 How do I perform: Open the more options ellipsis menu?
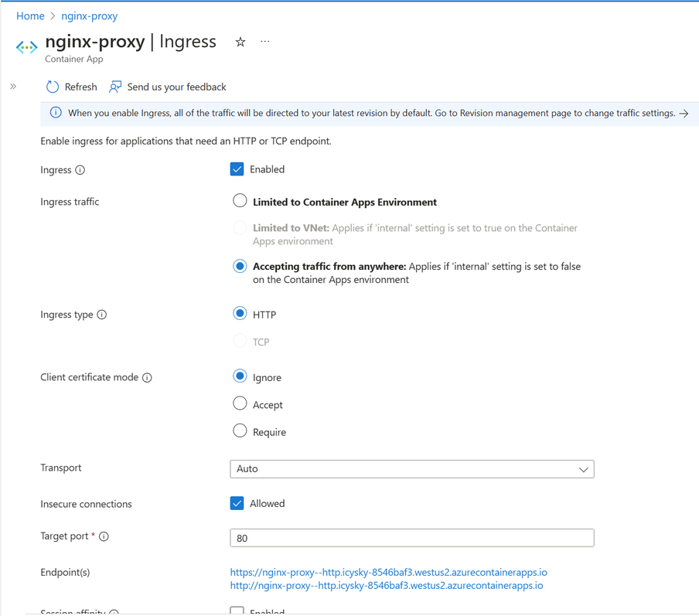coord(264,42)
